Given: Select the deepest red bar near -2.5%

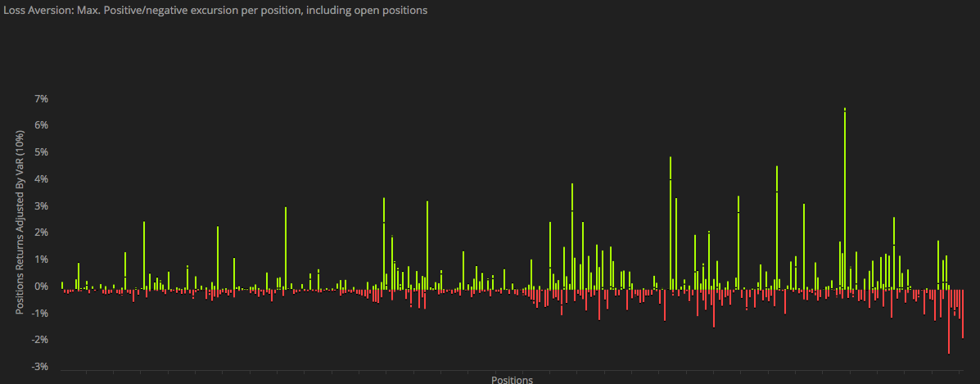Looking at the screenshot, I should pos(949,322).
